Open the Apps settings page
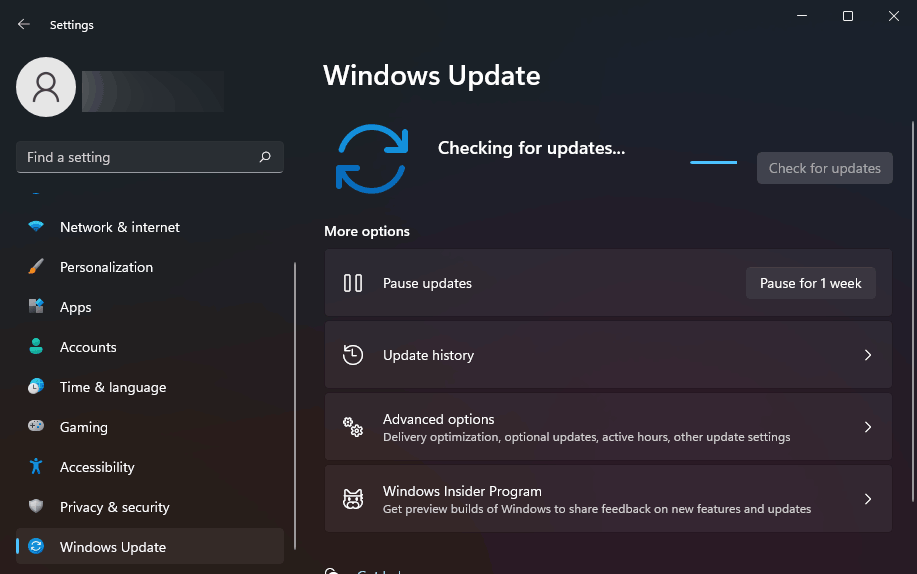This screenshot has height=574, width=917. 150,307
